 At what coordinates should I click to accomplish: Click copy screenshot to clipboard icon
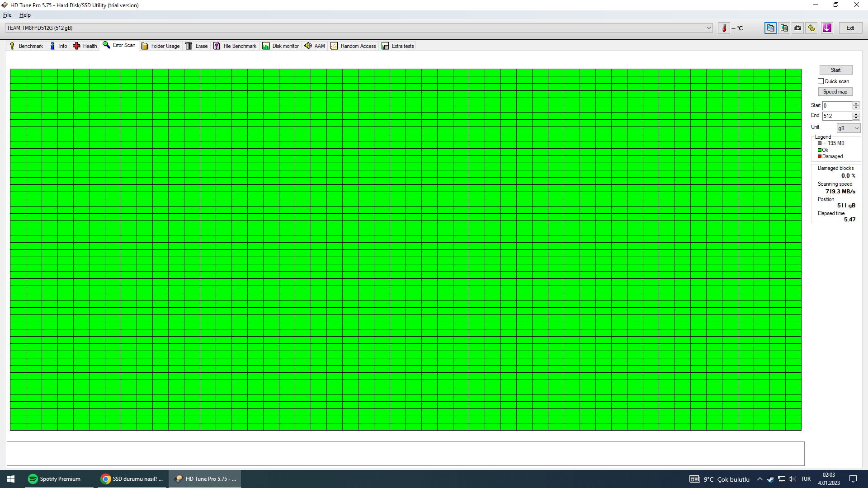coord(784,28)
